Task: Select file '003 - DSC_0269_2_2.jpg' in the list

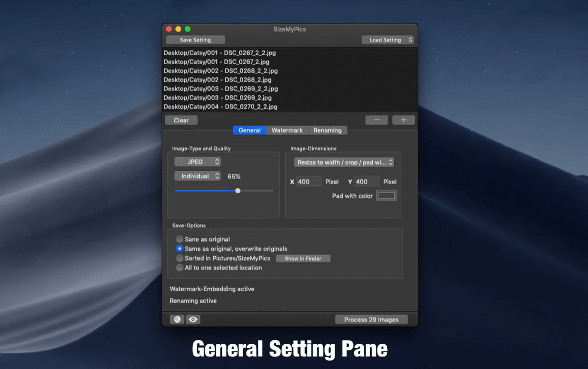Action: click(x=221, y=89)
